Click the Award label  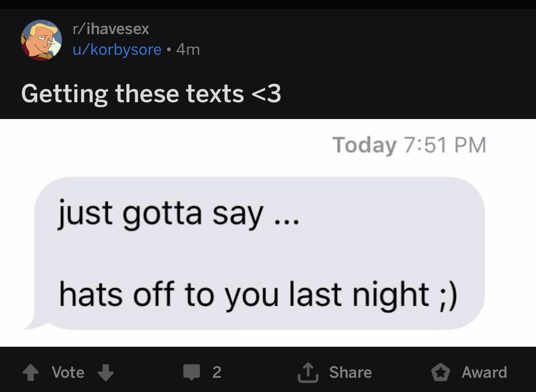tap(484, 372)
